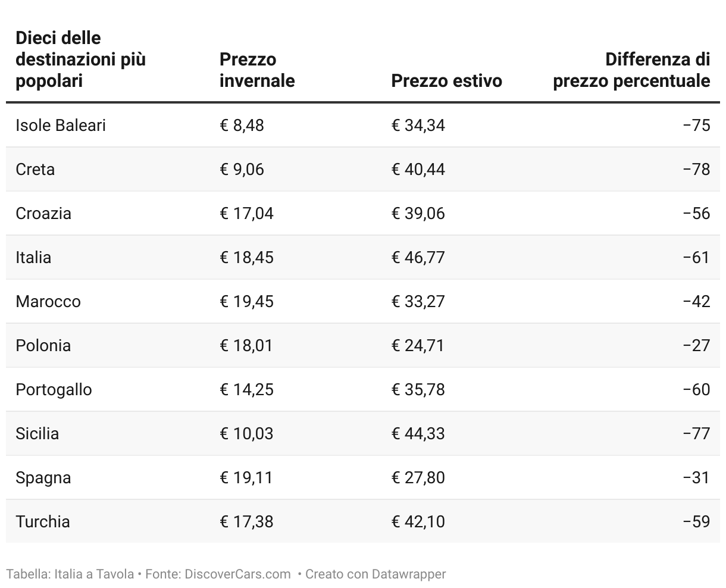Click the "Prezzo invernale" column header
This screenshot has width=726, height=588.
pos(257,70)
